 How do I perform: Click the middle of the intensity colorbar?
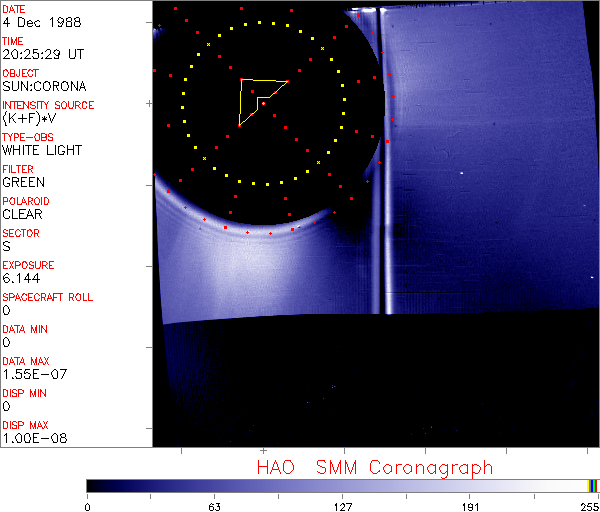tap(342, 485)
